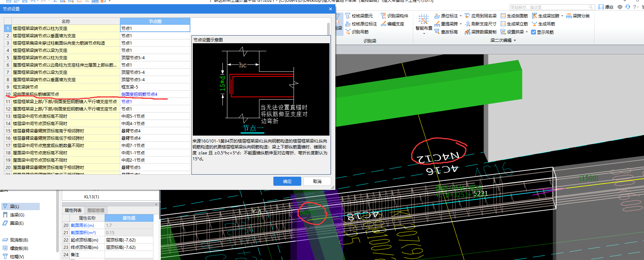The image size is (644, 260).
Task: Click the 生成吊筋 tool
Action: point(543,24)
